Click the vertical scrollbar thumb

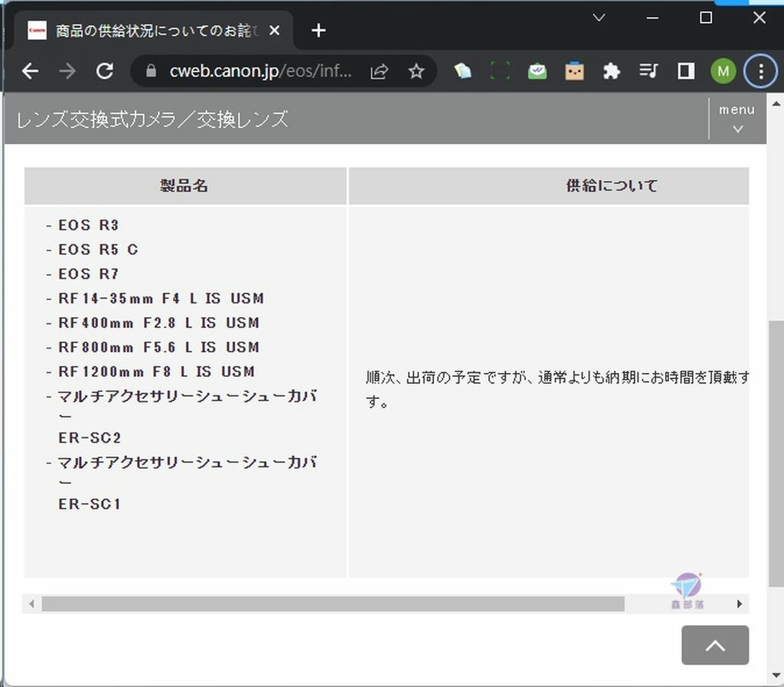pyautogui.click(x=776, y=454)
